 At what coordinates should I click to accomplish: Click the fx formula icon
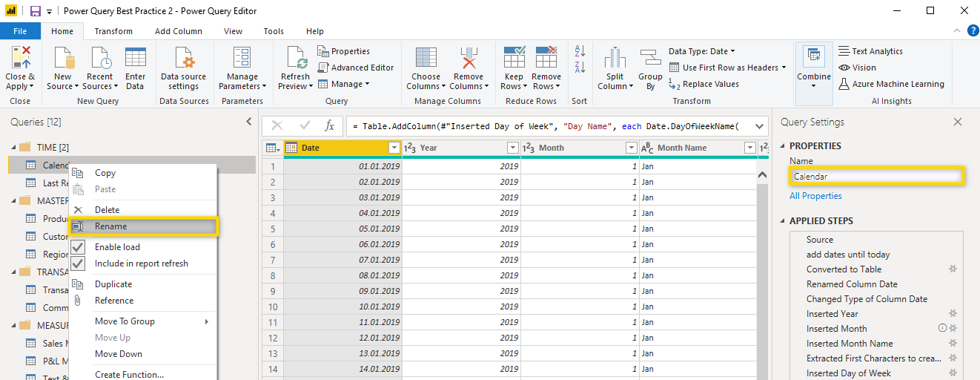330,126
